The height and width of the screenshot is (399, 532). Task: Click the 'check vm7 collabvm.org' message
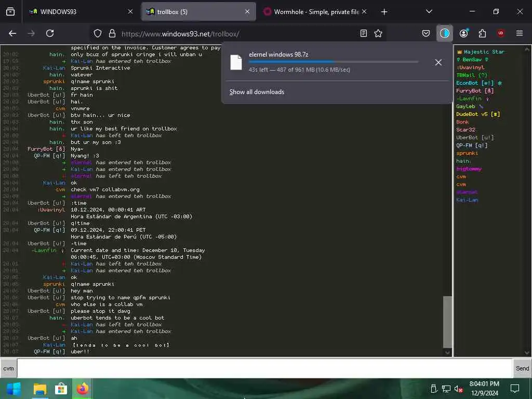pyautogui.click(x=105, y=190)
